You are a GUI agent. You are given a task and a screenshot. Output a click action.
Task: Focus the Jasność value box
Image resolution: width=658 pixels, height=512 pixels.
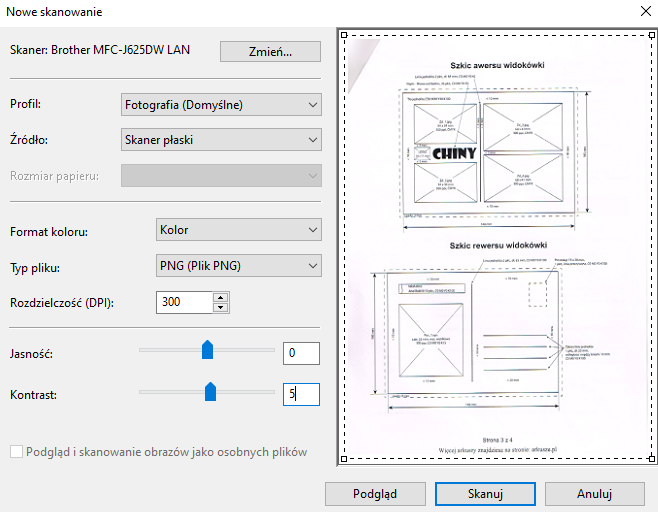coord(300,353)
